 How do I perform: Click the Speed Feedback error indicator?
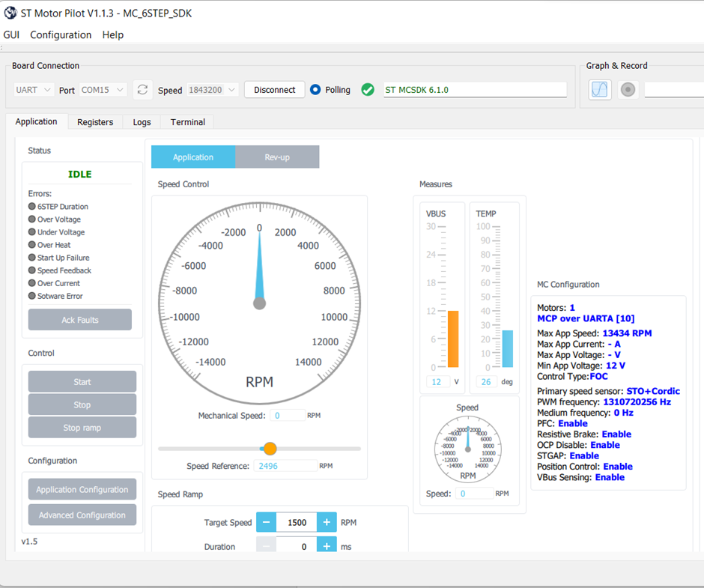[32, 270]
